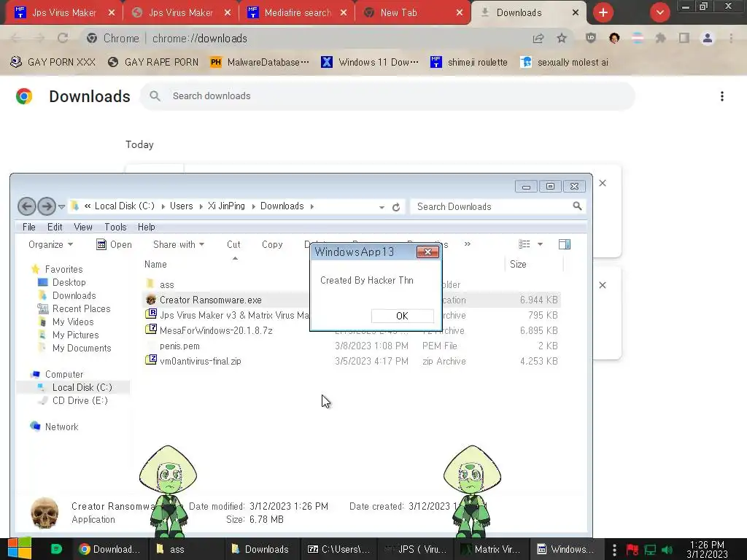Open the Explorer Tools menu
Image resolution: width=747 pixels, height=560 pixels.
click(115, 227)
